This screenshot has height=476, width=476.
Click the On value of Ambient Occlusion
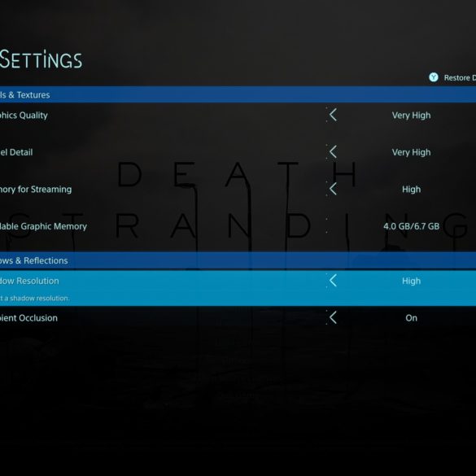(x=412, y=318)
